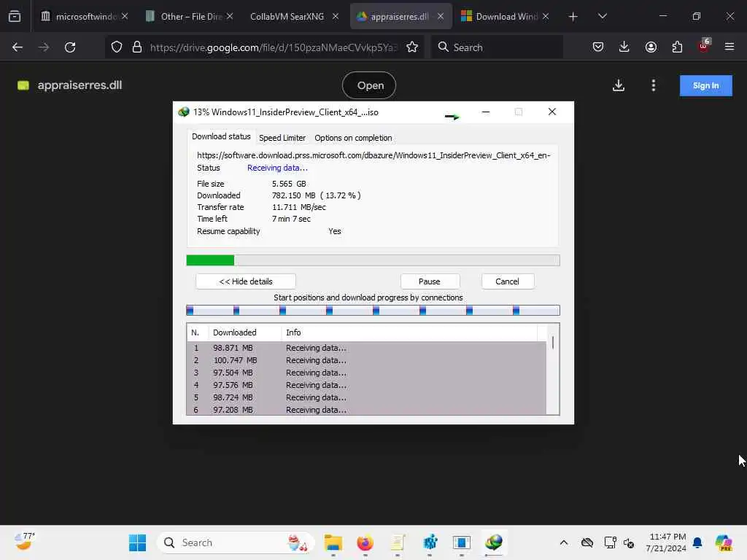
Task: Open the extensions puzzle icon
Action: [677, 47]
